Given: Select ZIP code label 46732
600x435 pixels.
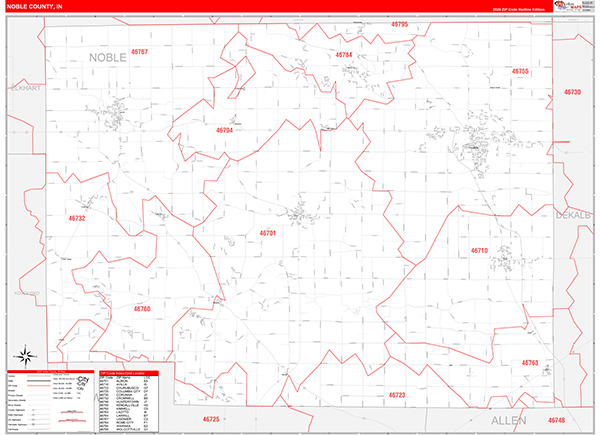Looking at the screenshot, I should [77, 218].
